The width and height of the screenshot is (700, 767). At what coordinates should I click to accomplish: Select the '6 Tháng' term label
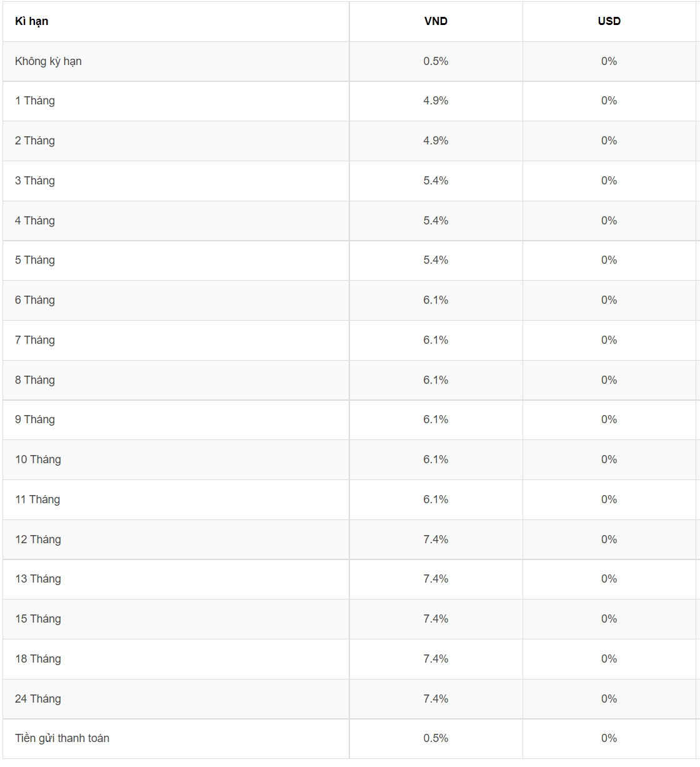pos(35,300)
